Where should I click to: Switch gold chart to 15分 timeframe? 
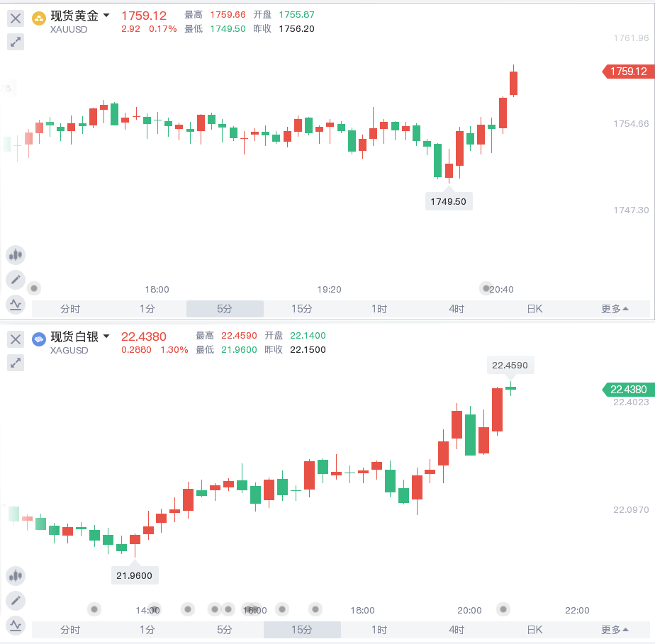[302, 309]
